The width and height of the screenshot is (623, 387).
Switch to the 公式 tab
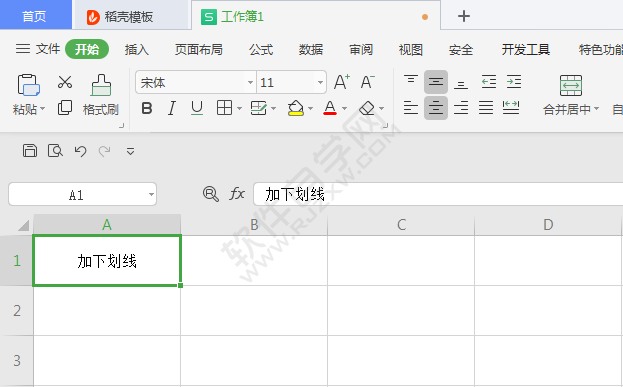[x=261, y=50]
